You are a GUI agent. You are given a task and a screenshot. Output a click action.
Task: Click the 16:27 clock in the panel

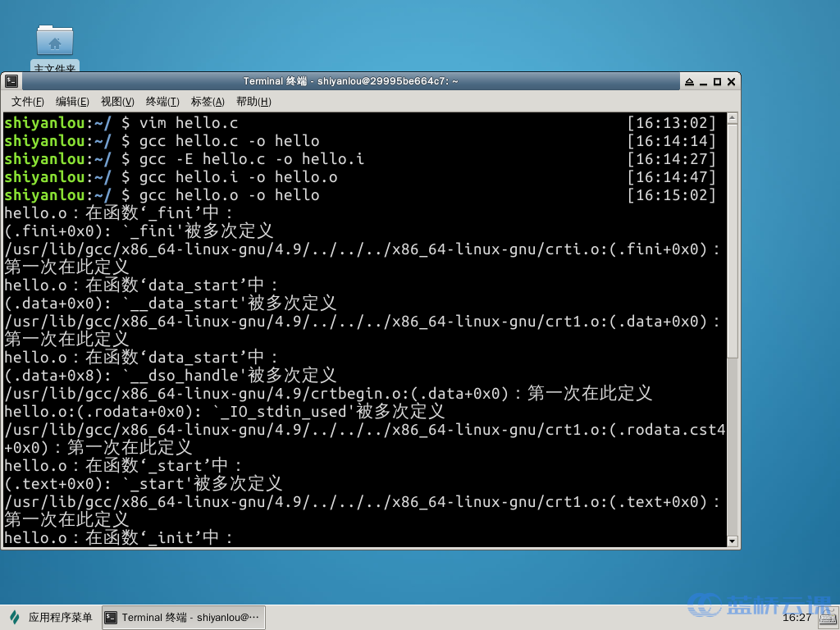[797, 617]
